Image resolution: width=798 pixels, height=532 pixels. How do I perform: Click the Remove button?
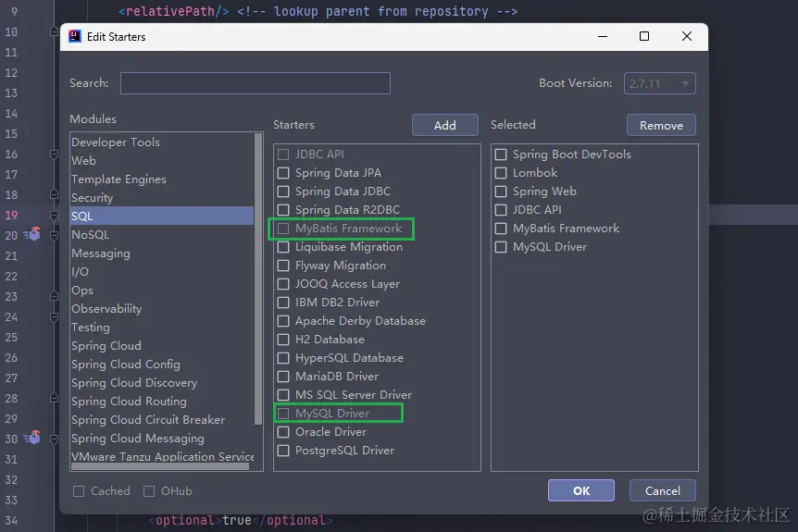tap(661, 125)
